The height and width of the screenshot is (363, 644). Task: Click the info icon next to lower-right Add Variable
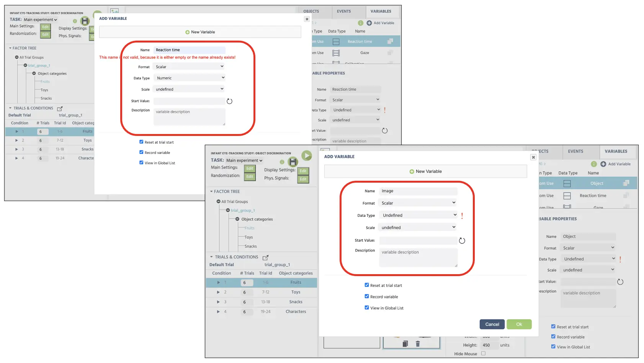coord(594,164)
